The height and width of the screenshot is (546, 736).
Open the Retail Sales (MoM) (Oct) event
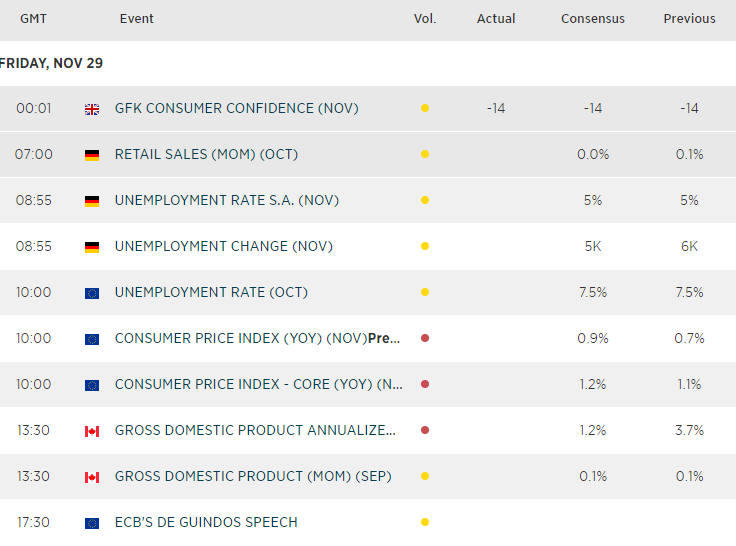pos(206,155)
